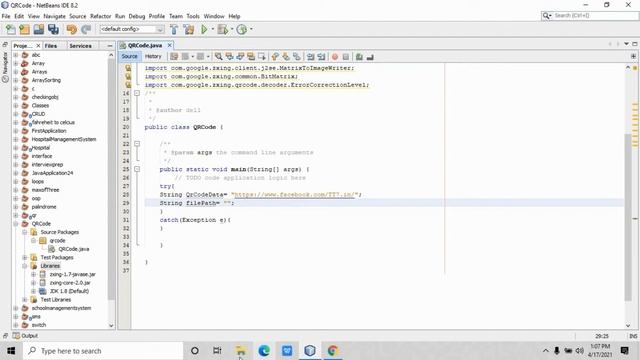Select the QRCode.java editor tab
Image resolution: width=640 pixels, height=360 pixels.
pos(144,45)
